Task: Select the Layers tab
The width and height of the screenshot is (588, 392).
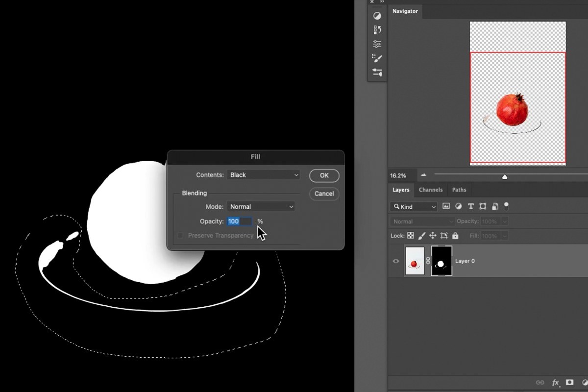Action: tap(401, 190)
